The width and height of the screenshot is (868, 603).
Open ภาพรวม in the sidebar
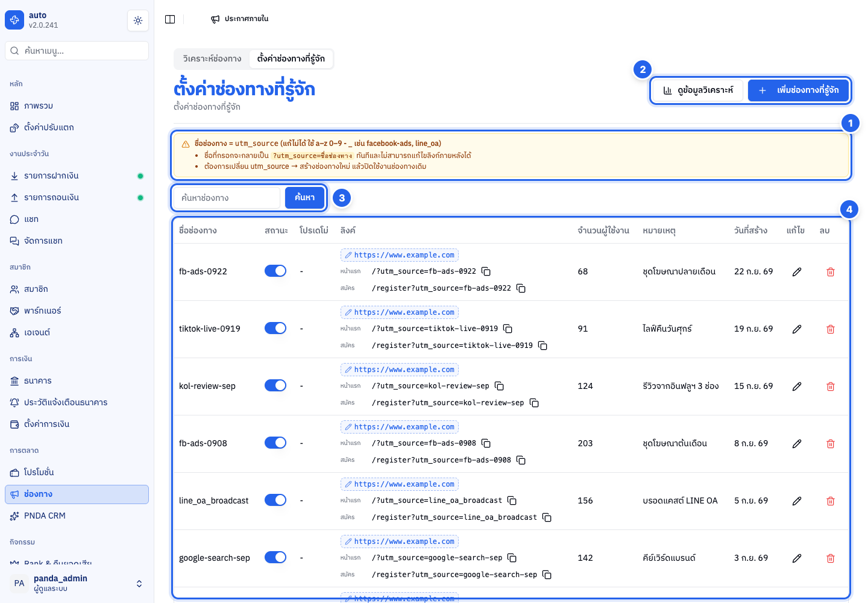click(x=77, y=106)
